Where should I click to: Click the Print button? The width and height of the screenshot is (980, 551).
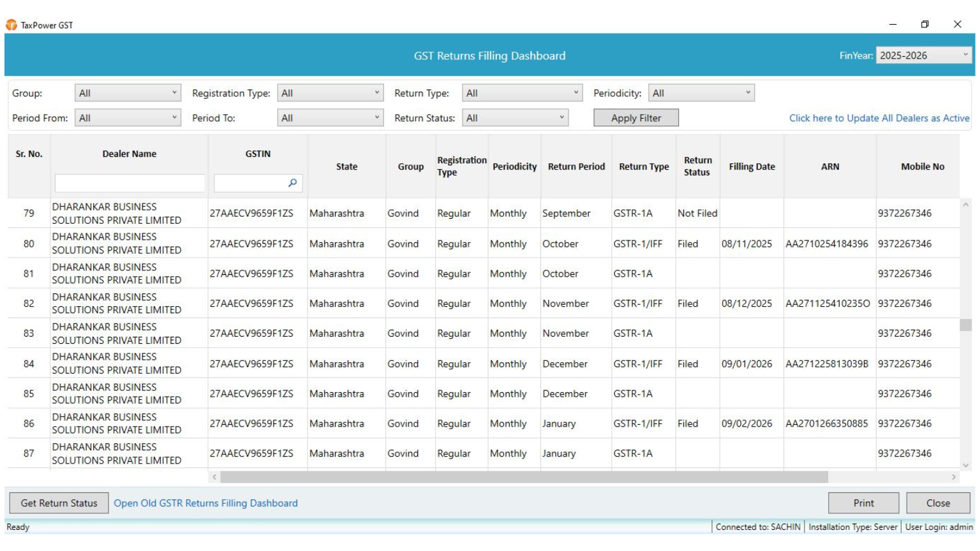(863, 503)
